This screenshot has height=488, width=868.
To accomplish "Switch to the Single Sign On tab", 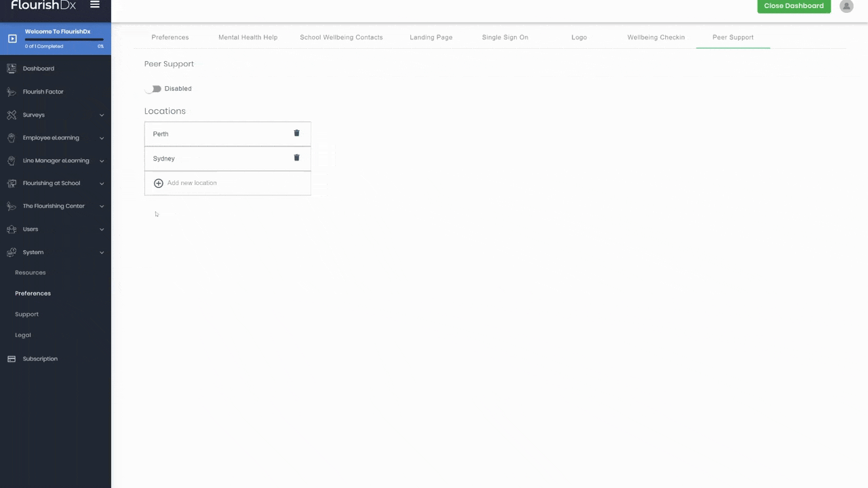I will click(505, 37).
